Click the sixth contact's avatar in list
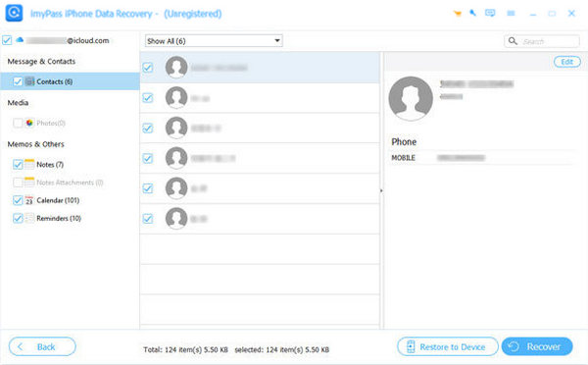The height and width of the screenshot is (365, 588). [x=176, y=219]
